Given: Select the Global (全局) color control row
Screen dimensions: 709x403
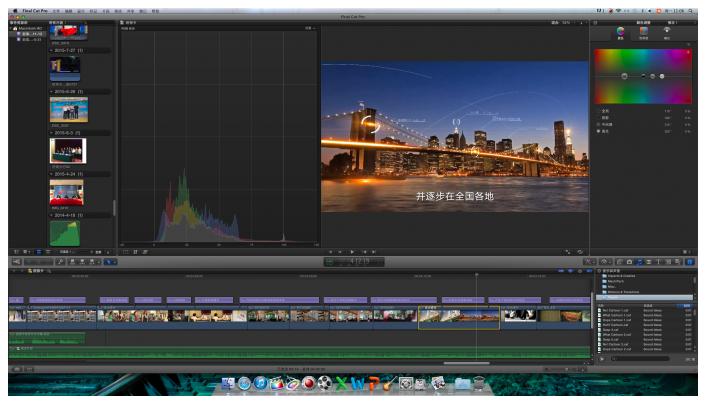Looking at the screenshot, I should point(607,111).
